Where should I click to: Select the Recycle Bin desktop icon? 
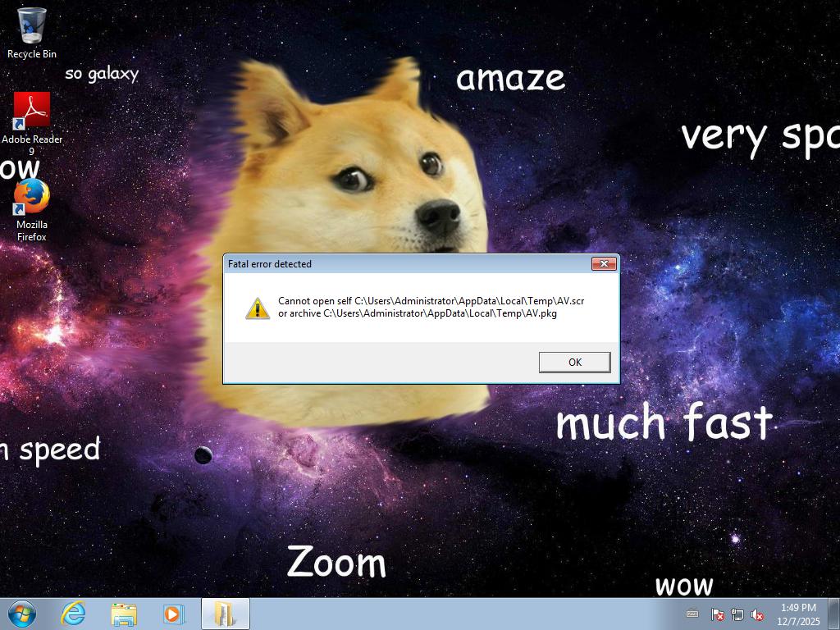pos(32,28)
